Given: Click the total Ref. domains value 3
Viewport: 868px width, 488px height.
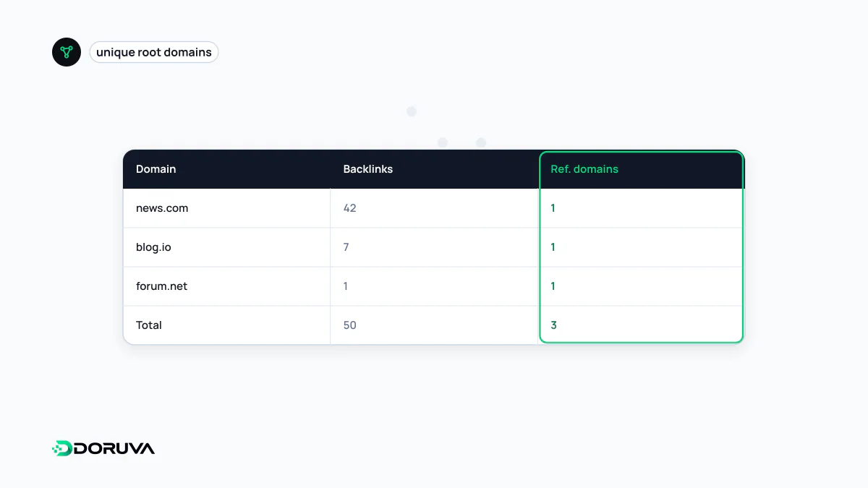Looking at the screenshot, I should point(553,325).
